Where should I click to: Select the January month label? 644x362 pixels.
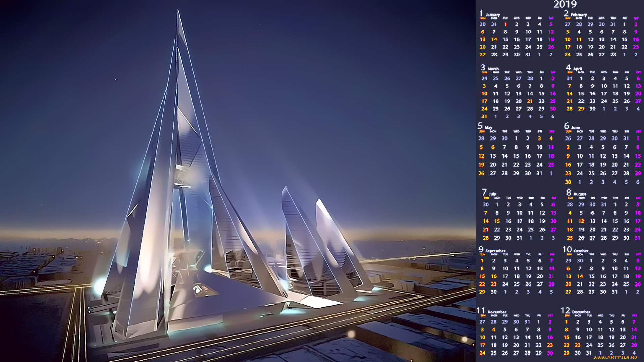[492, 15]
